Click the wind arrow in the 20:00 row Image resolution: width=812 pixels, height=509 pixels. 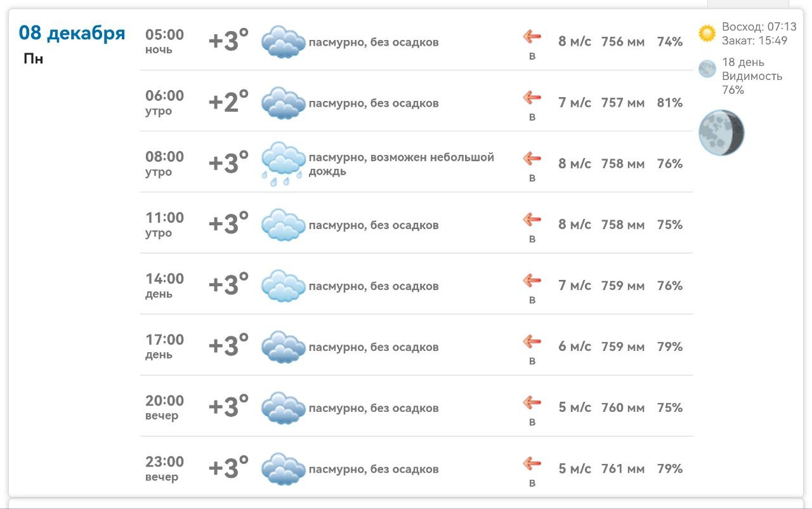[x=532, y=402]
